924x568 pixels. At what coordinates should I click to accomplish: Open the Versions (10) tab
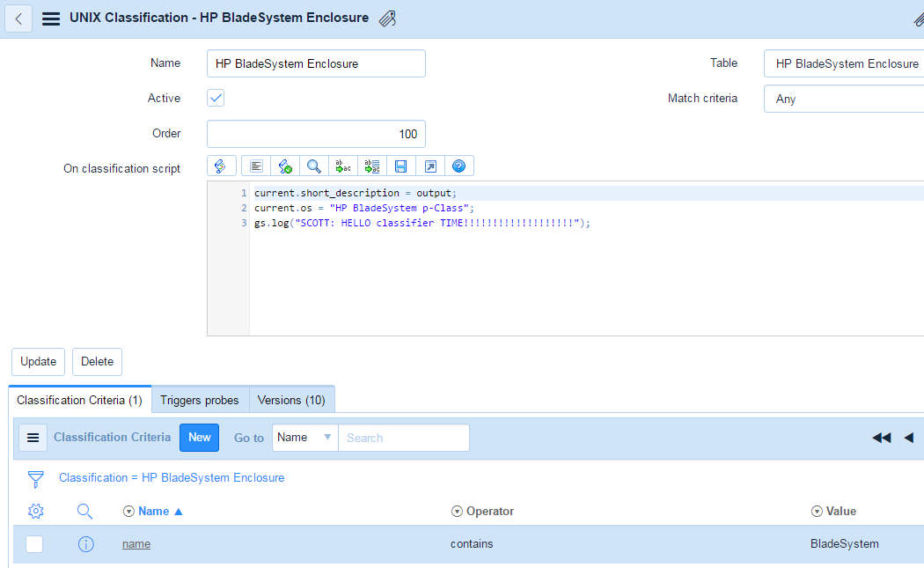point(291,400)
